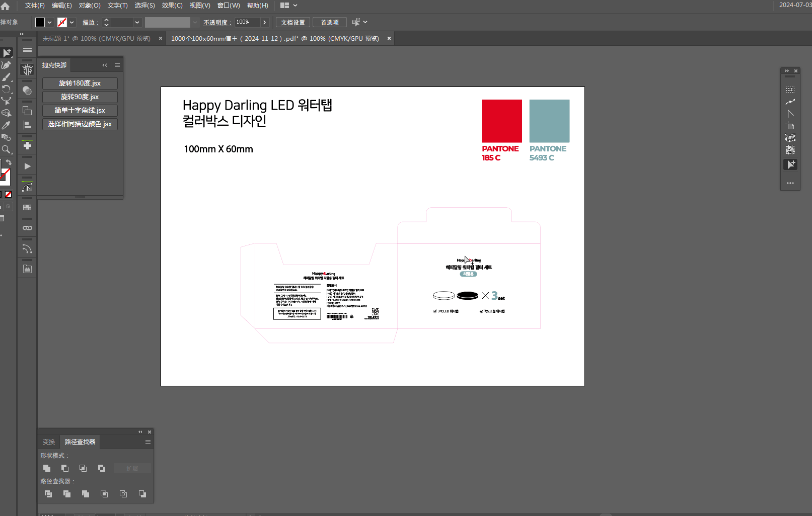Expand the opacity slider arrow
The height and width of the screenshot is (516, 812).
[x=265, y=22]
